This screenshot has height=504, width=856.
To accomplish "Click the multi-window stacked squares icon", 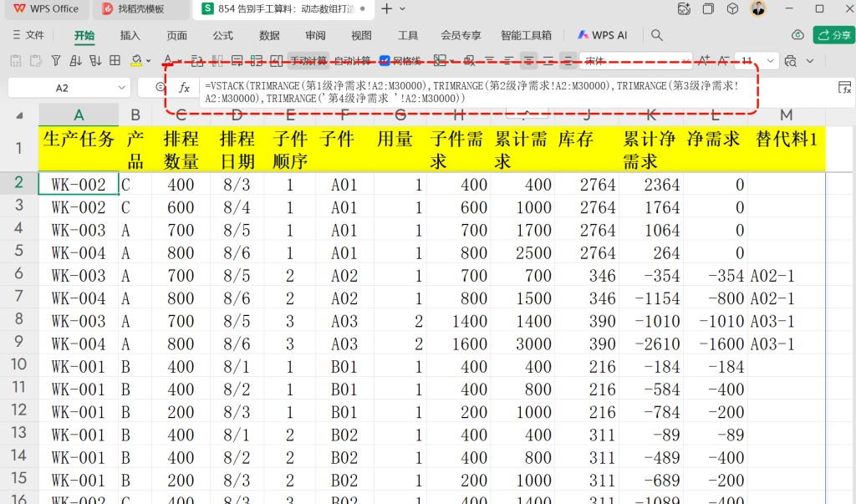I will point(708,8).
